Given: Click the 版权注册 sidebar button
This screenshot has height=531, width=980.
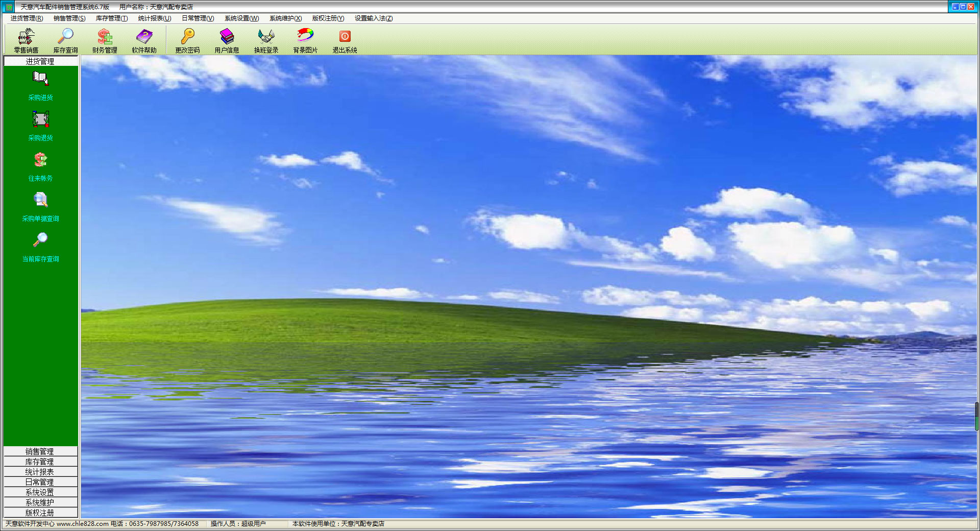Looking at the screenshot, I should click(x=40, y=513).
